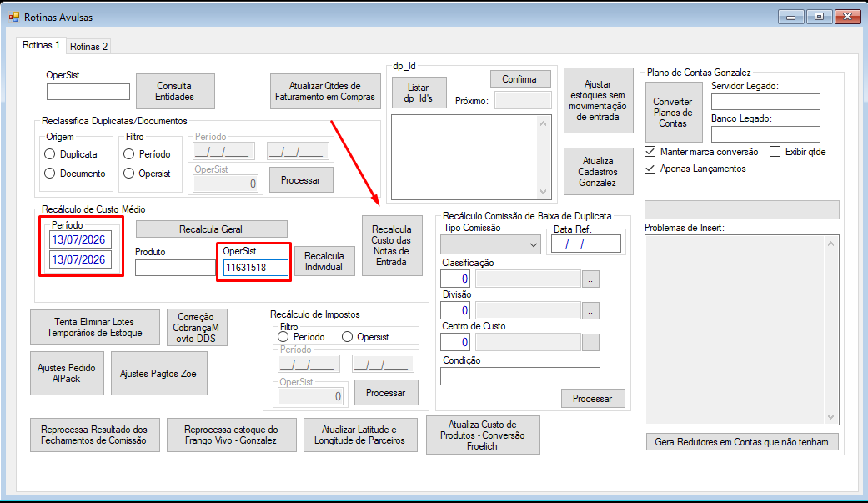
Task: Click the Listar dp_Id's button
Action: (x=419, y=93)
